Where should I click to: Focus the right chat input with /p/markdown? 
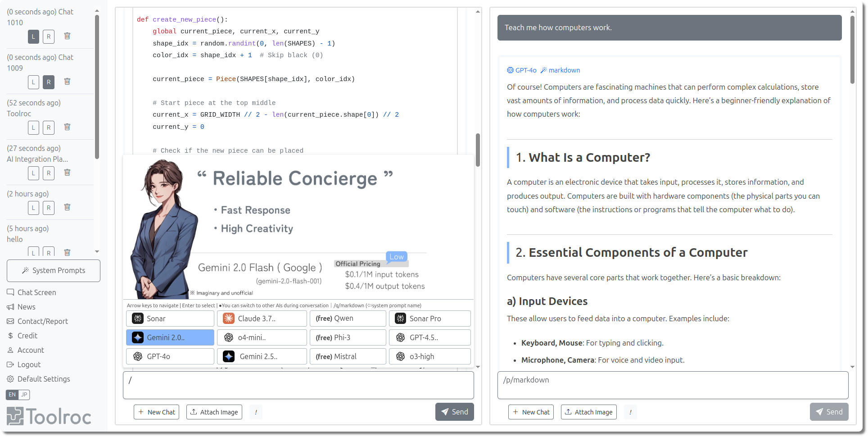point(673,385)
